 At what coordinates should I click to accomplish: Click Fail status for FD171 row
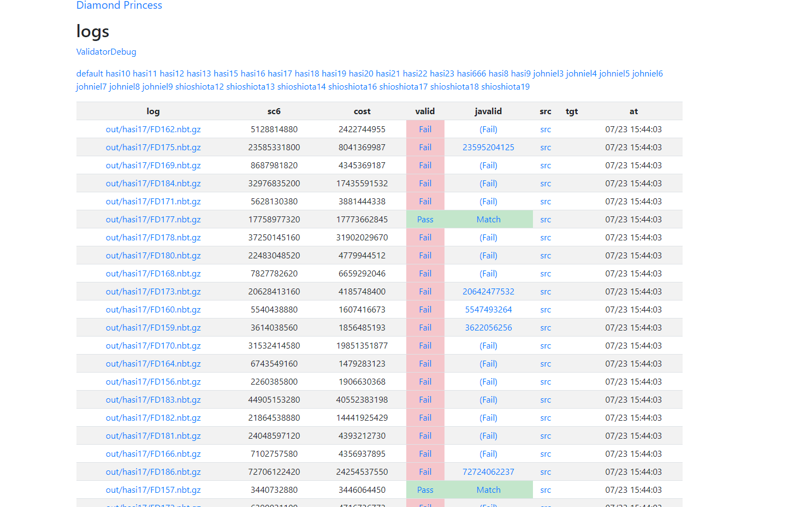tap(425, 202)
